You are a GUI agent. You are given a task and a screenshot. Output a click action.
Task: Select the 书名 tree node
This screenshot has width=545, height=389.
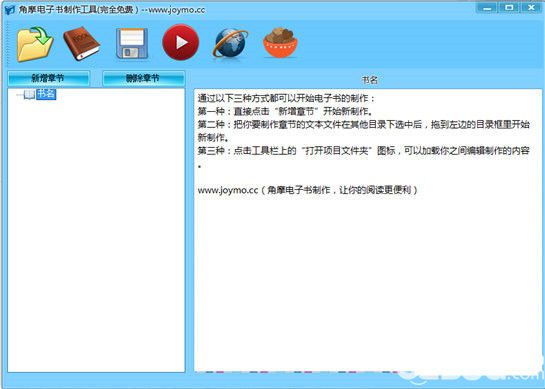point(46,94)
